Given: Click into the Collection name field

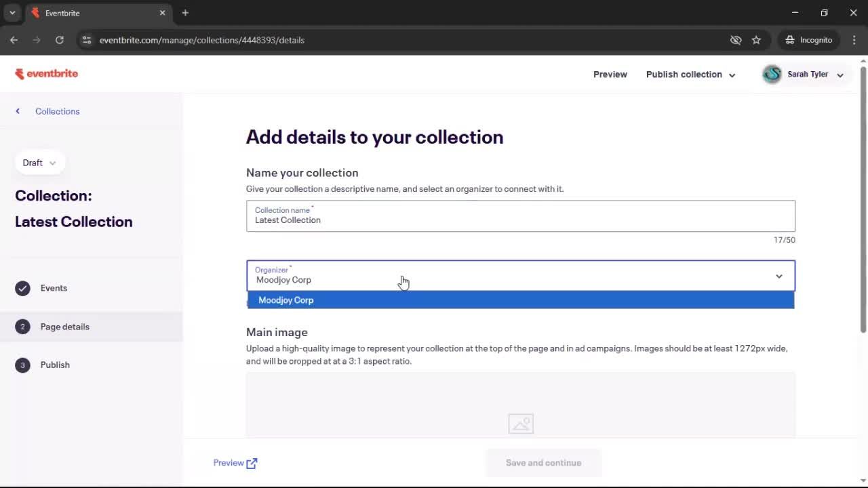Looking at the screenshot, I should point(520,216).
